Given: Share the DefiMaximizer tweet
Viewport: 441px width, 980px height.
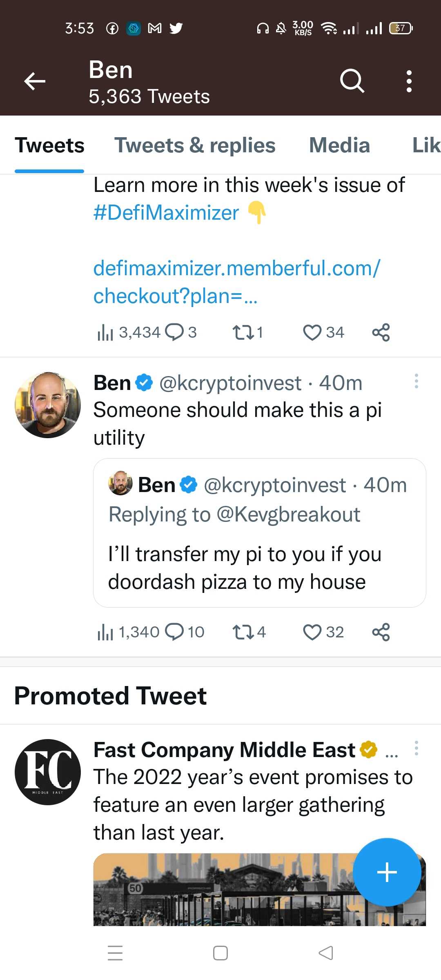Looking at the screenshot, I should [381, 332].
